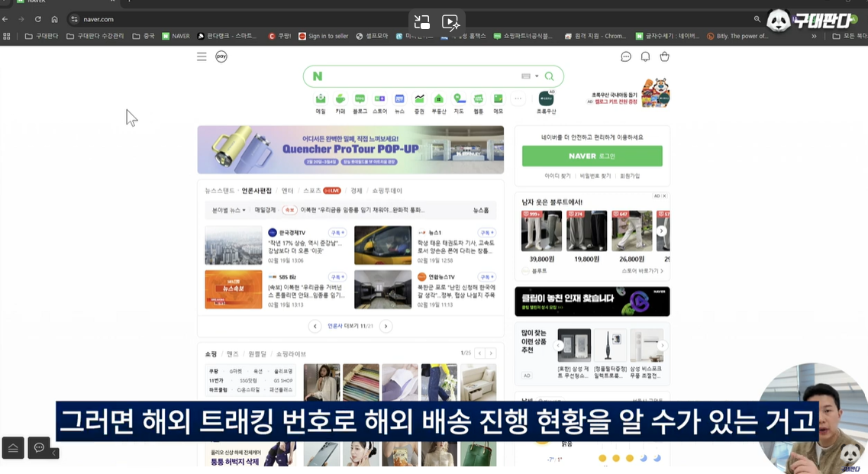The image size is (868, 474).
Task: Open the 구대판다 bookmark folder
Action: (41, 36)
